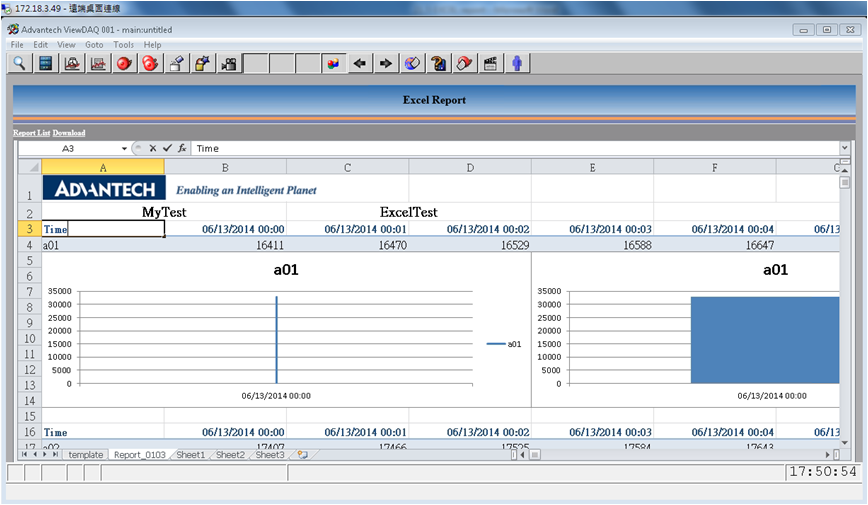Open the question mark help icon
Viewport: 868px width, 505px height.
pyautogui.click(x=438, y=64)
